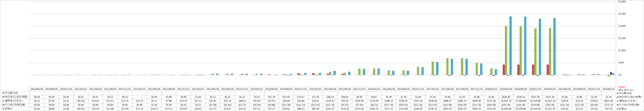The height and width of the screenshot is (111, 644).
Task: Click the $1,927.10 cell
Action: 550,101
